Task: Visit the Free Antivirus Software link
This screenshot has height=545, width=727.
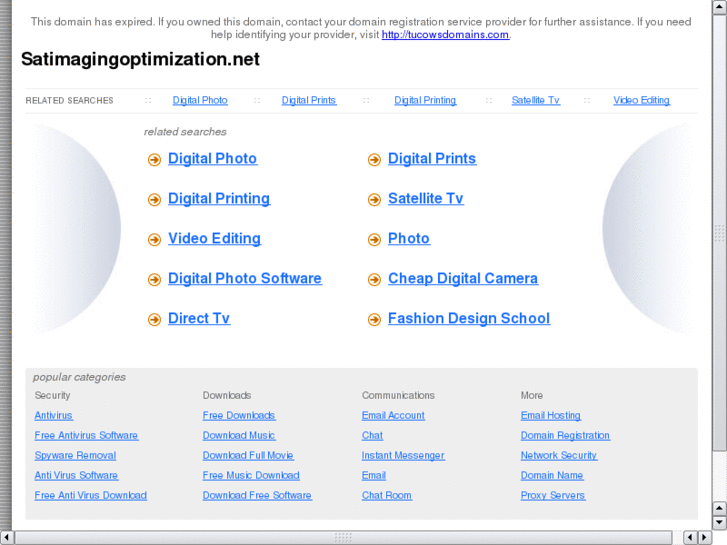Action: click(x=86, y=436)
